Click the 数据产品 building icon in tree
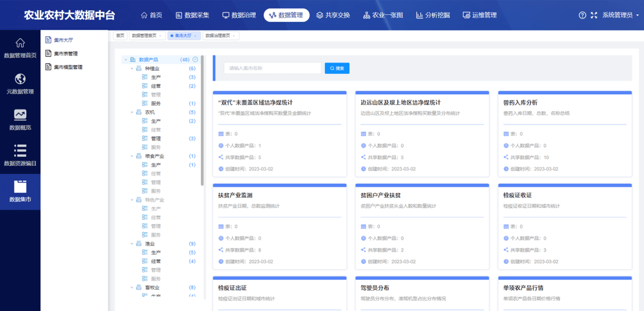 pos(132,60)
